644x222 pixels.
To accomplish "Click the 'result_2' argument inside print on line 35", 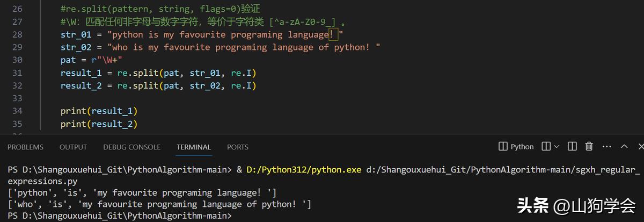I will [112, 124].
